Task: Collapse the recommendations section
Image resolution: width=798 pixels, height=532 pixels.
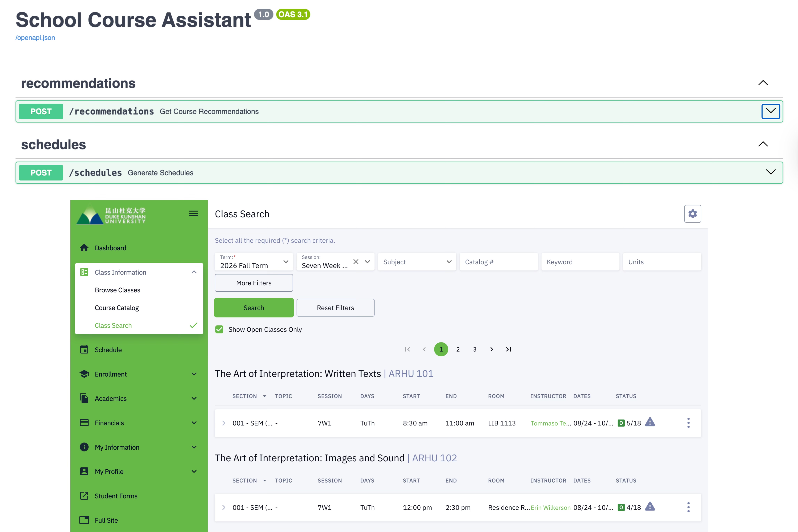Action: pyautogui.click(x=763, y=83)
